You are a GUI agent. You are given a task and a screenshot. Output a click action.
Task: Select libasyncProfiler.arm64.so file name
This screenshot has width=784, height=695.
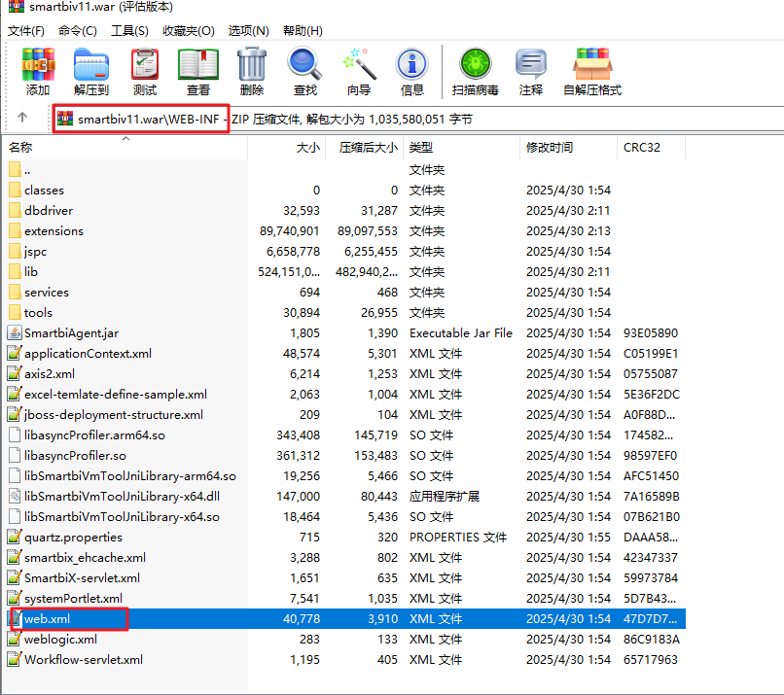tap(94, 435)
